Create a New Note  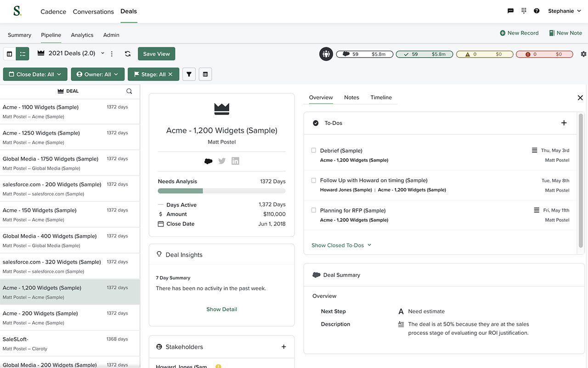click(x=565, y=33)
